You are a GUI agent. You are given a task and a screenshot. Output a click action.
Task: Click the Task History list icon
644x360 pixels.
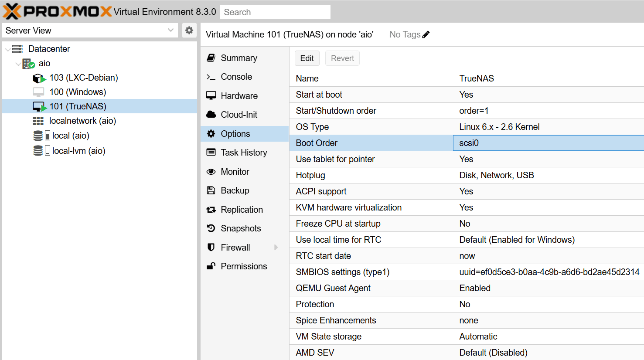(211, 153)
